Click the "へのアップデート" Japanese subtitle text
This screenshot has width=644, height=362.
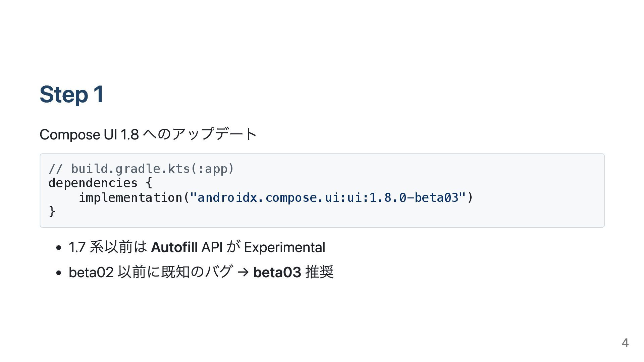point(200,134)
